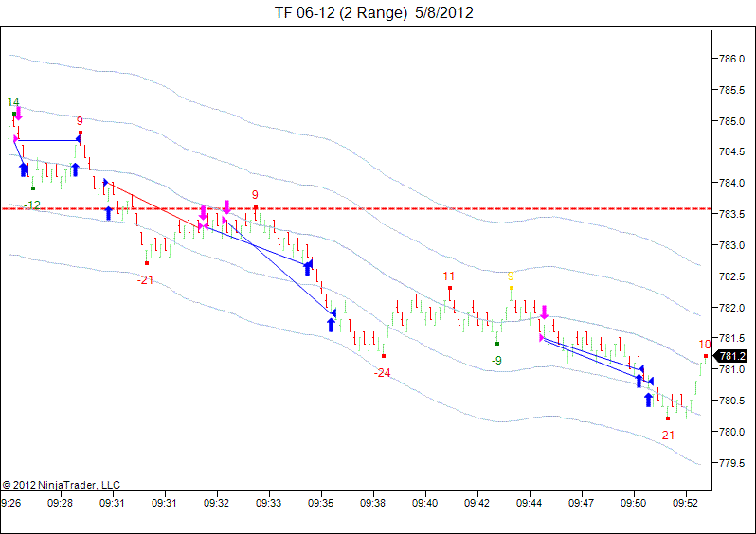This screenshot has height=534, width=756.
Task: Select the 785.0 price axis label
Action: 731,121
